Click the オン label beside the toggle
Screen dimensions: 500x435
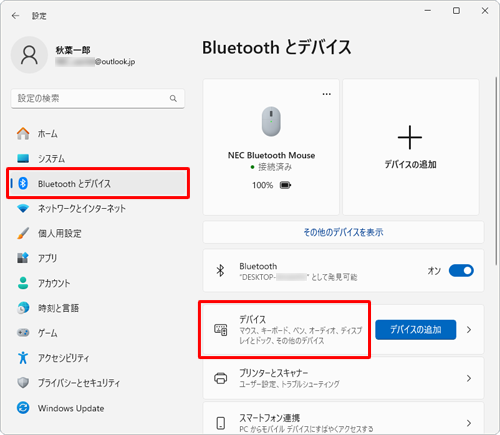coord(434,271)
